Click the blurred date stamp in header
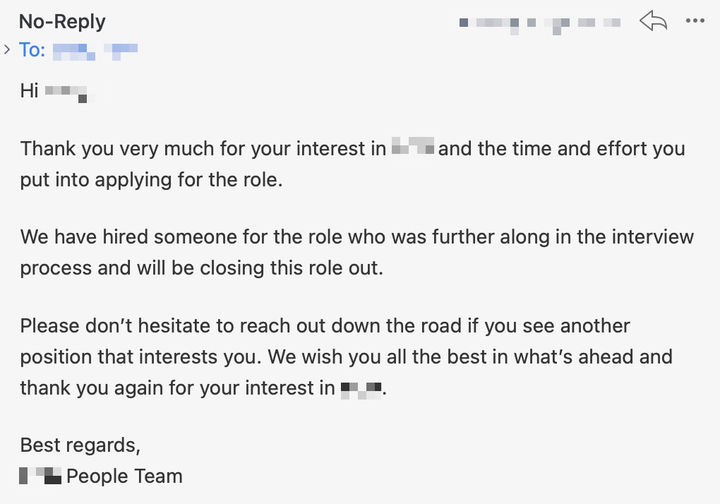This screenshot has width=720, height=504. point(540,24)
